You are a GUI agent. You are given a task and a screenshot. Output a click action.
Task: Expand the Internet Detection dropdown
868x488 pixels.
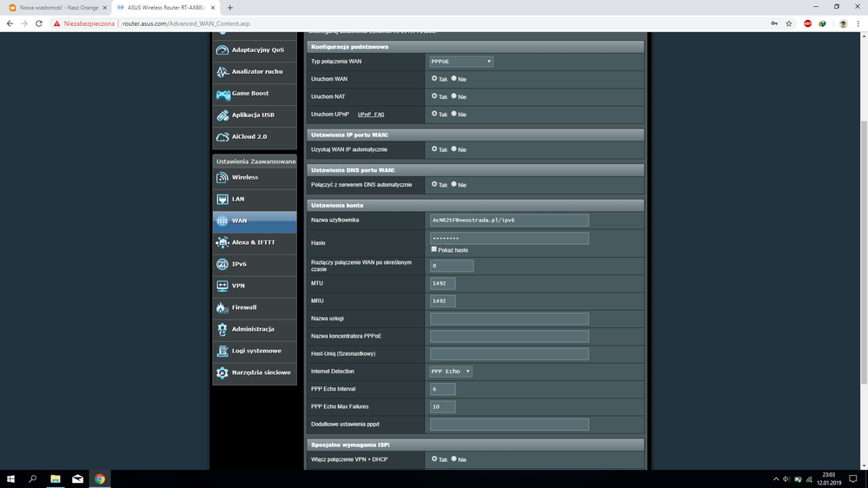click(x=451, y=372)
